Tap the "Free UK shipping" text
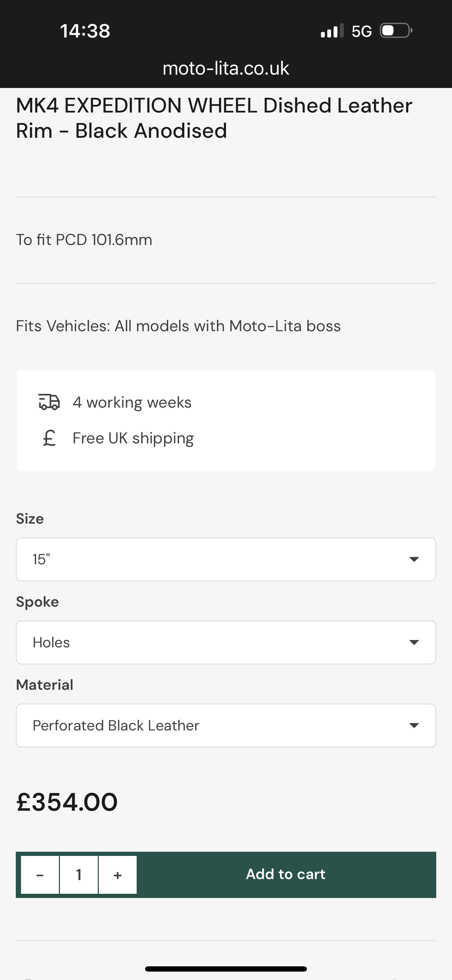Image resolution: width=452 pixels, height=980 pixels. pyautogui.click(x=133, y=438)
